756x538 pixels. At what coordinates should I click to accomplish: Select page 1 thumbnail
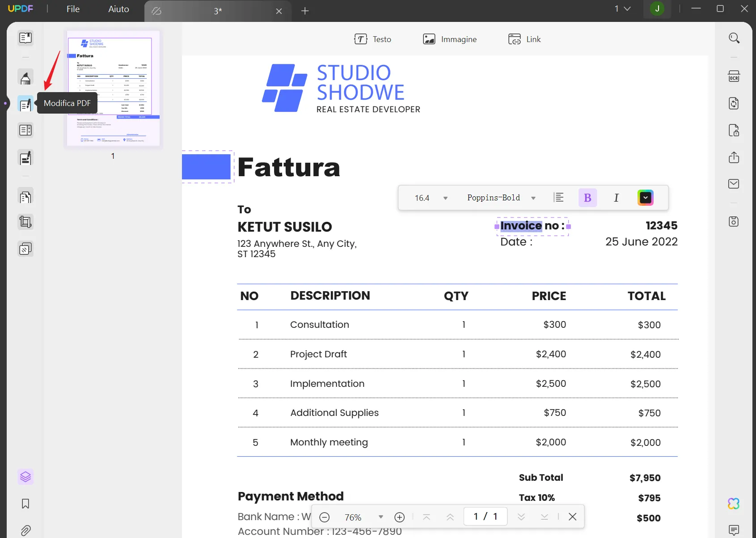click(113, 89)
